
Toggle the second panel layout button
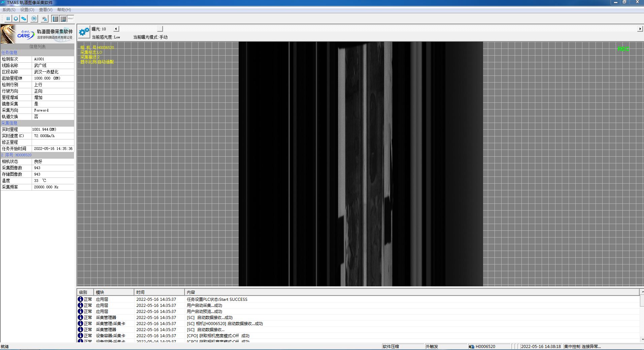coord(63,19)
